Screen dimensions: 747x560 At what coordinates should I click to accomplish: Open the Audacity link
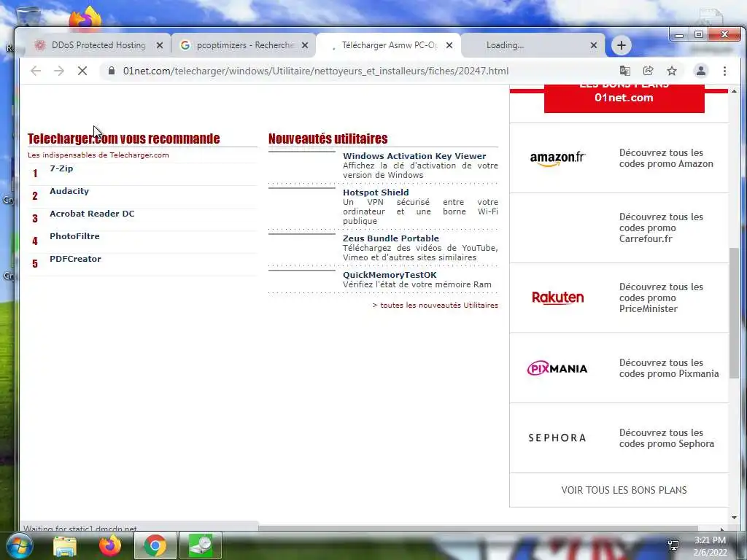pyautogui.click(x=69, y=191)
